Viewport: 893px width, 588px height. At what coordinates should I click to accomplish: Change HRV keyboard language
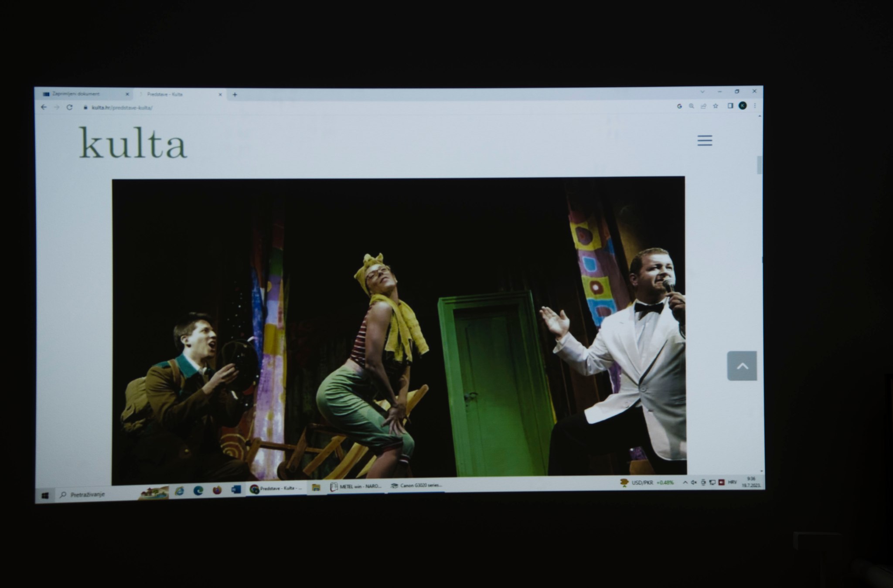point(732,482)
